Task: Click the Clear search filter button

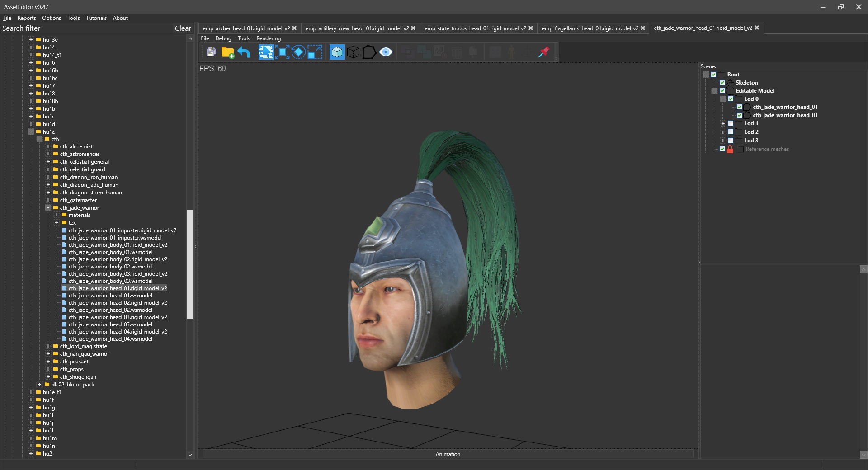Action: click(183, 28)
